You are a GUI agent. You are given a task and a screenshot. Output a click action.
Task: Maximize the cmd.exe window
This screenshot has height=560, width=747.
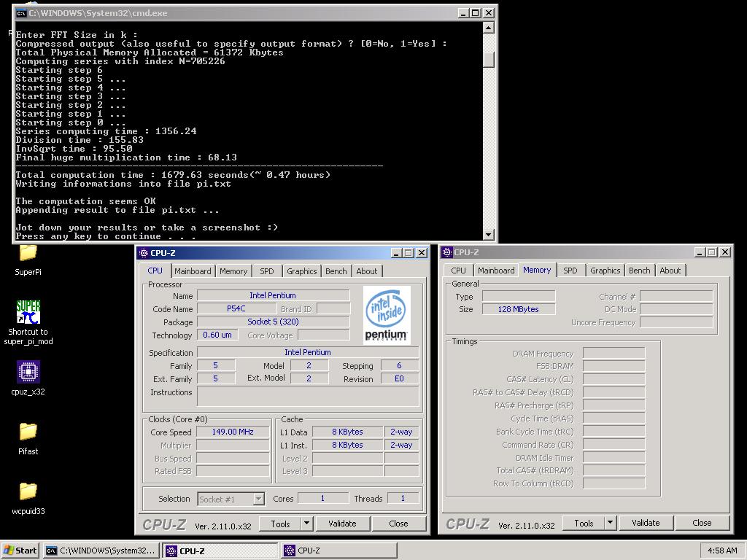pyautogui.click(x=476, y=13)
